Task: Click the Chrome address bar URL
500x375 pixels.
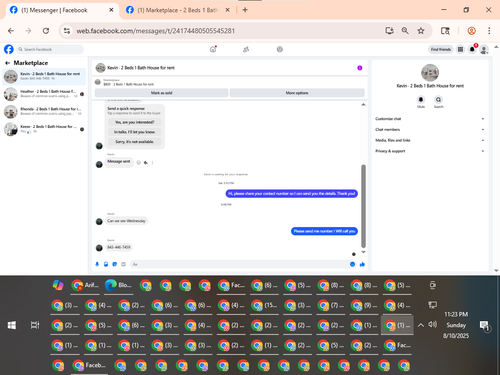Action: click(x=156, y=31)
